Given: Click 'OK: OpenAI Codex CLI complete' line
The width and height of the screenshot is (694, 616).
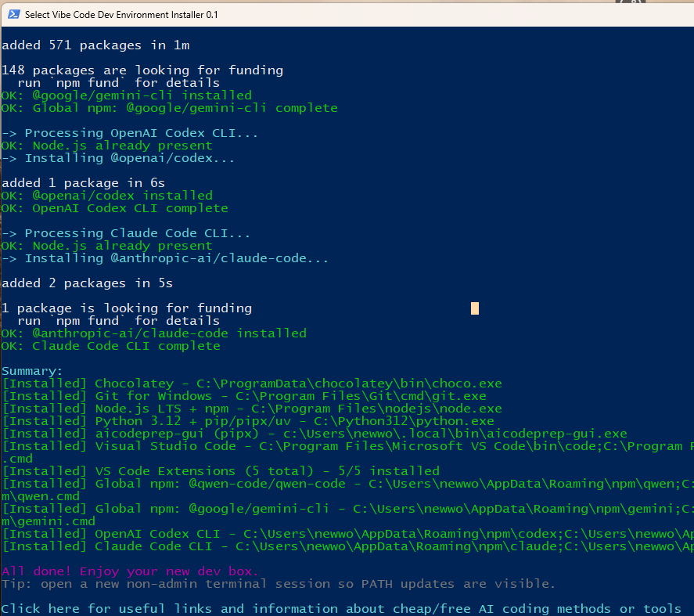Looking at the screenshot, I should click(115, 208).
